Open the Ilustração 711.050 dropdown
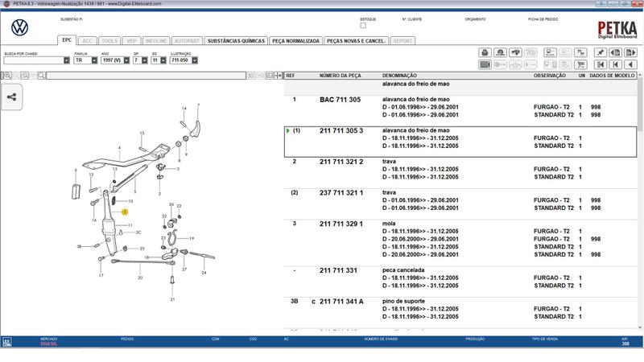Viewport: 644px width, 362px height. [x=195, y=60]
